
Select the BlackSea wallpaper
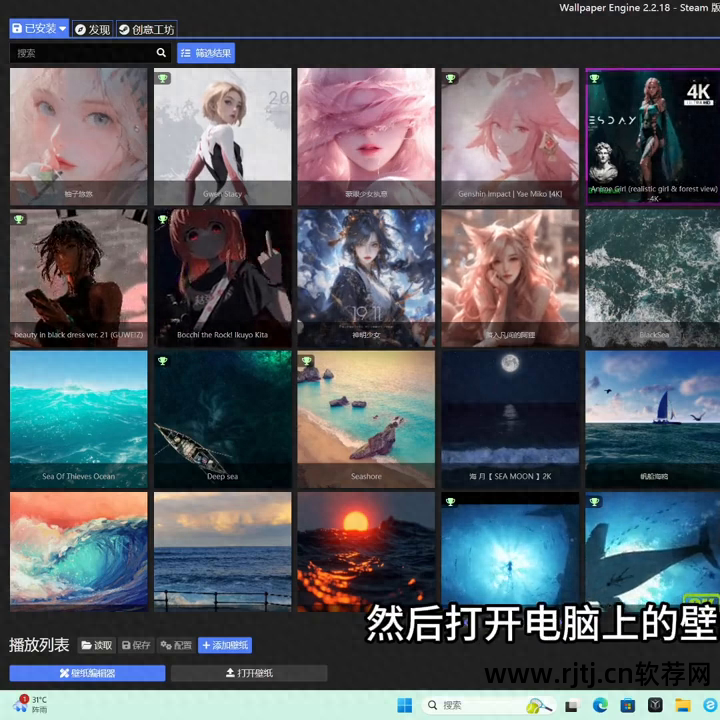653,278
